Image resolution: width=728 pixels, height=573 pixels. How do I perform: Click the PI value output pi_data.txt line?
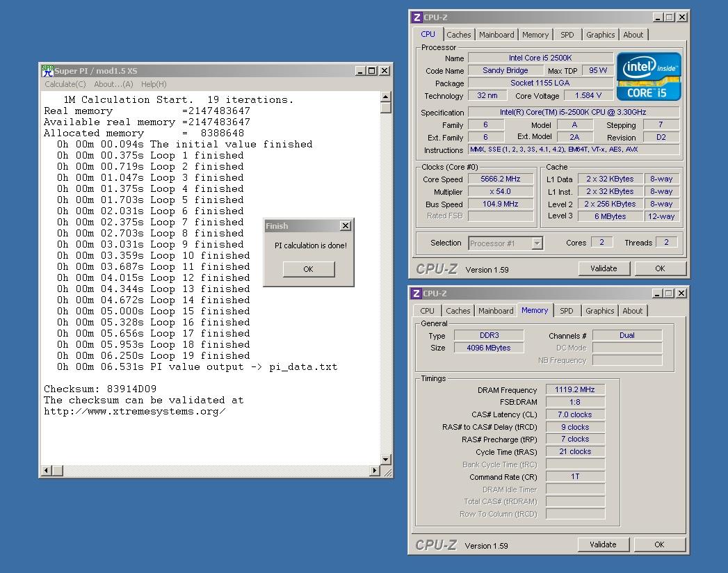click(197, 367)
